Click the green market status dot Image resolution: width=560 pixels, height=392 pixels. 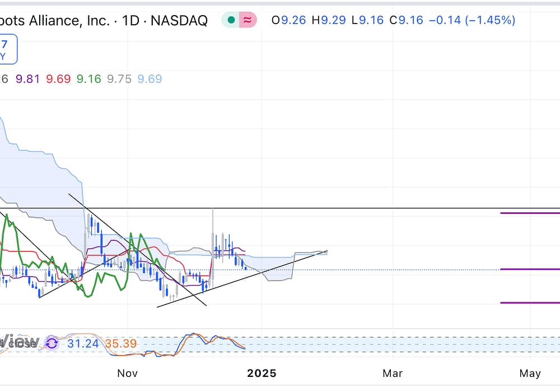point(230,21)
